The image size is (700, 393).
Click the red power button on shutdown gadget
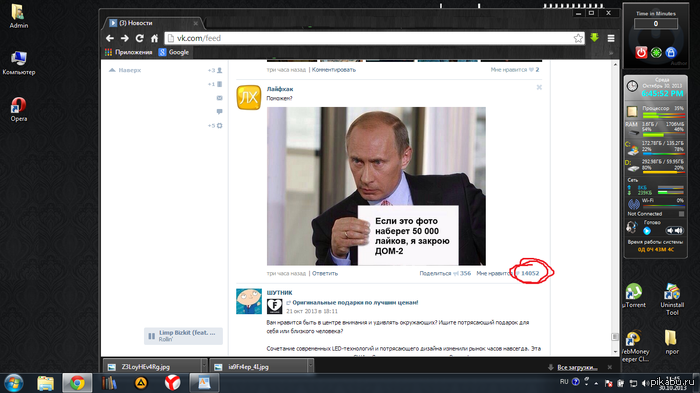click(x=641, y=53)
